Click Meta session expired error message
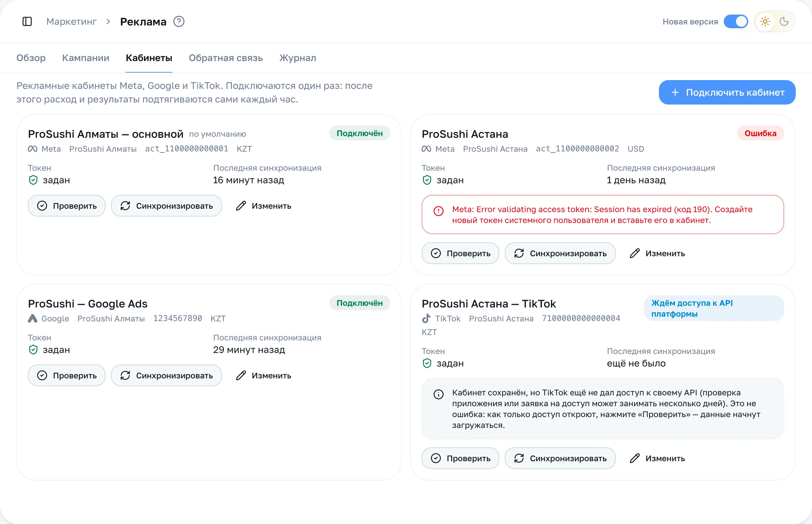Viewport: 812px width, 524px height. [x=603, y=215]
